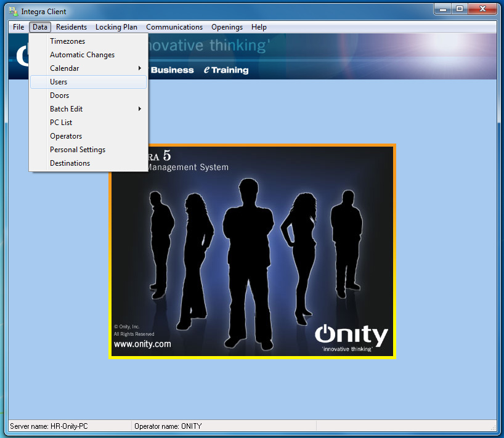Select the Users menu entry
Screen dimensions: 504x438
pyautogui.click(x=59, y=82)
